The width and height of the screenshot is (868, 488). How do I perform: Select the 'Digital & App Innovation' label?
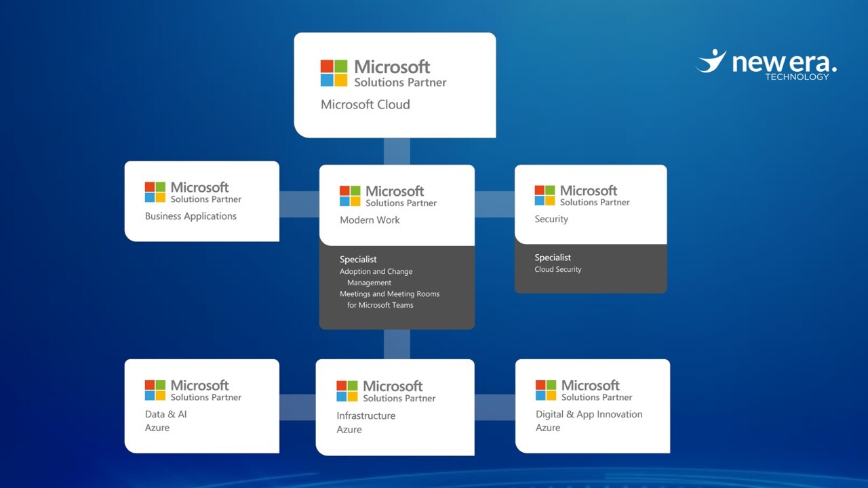pos(589,414)
